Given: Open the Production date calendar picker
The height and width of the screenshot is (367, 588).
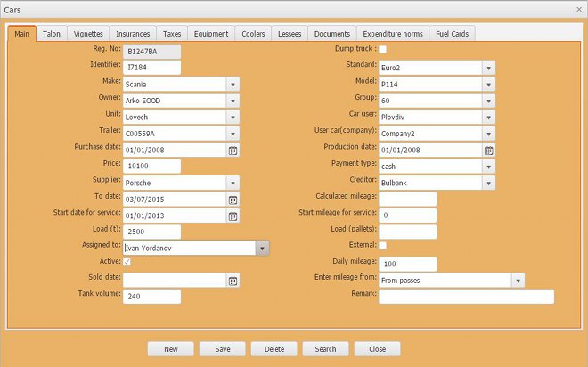Looking at the screenshot, I should [488, 150].
